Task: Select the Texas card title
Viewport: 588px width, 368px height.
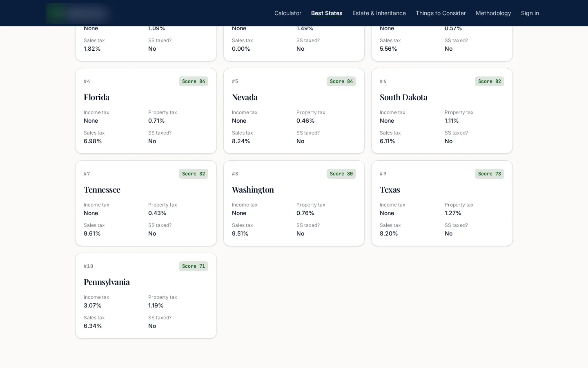Action: (390, 189)
